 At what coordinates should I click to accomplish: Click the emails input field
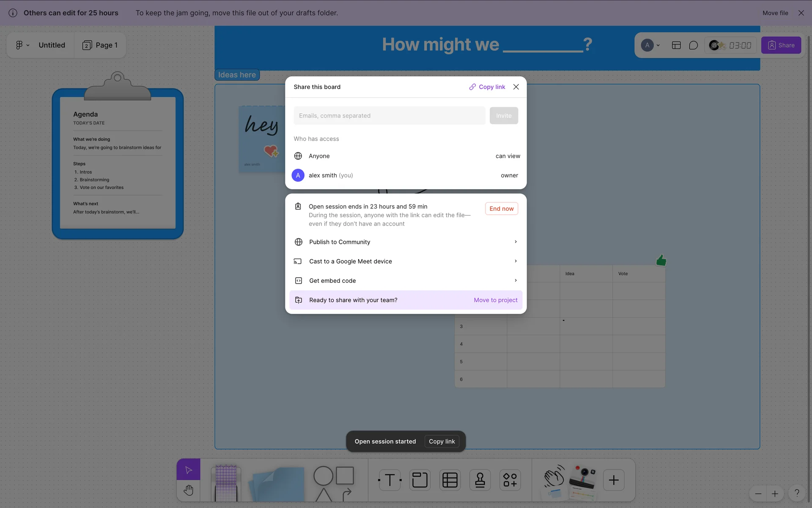coord(389,116)
